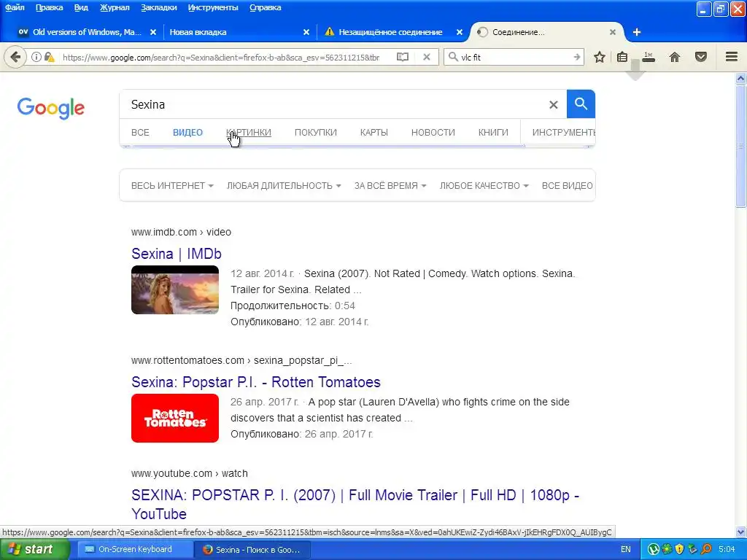
Task: Run search with search box arrow button
Action: tap(576, 57)
